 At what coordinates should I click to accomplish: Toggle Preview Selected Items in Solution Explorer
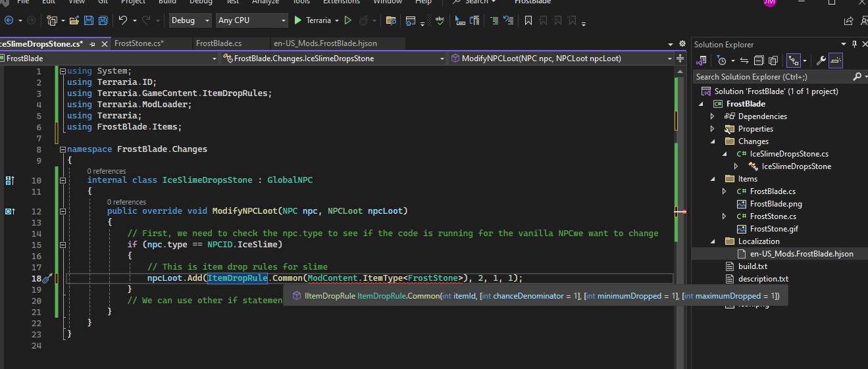click(x=835, y=61)
